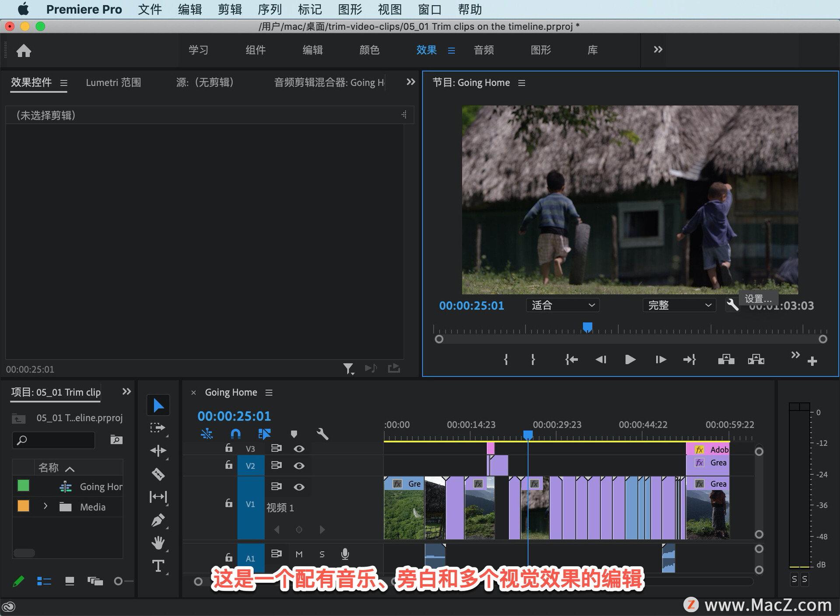Play the program monitor video
The width and height of the screenshot is (840, 616).
(630, 360)
